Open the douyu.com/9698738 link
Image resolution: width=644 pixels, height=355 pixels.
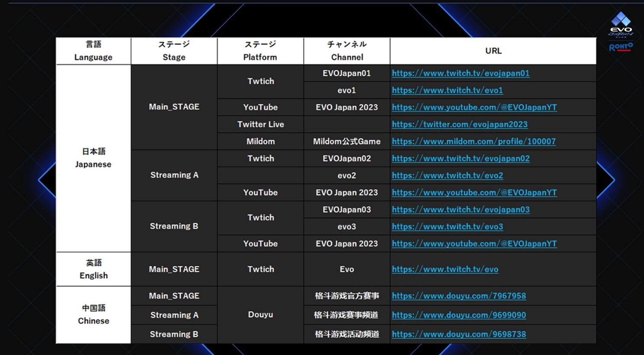pyautogui.click(x=459, y=334)
